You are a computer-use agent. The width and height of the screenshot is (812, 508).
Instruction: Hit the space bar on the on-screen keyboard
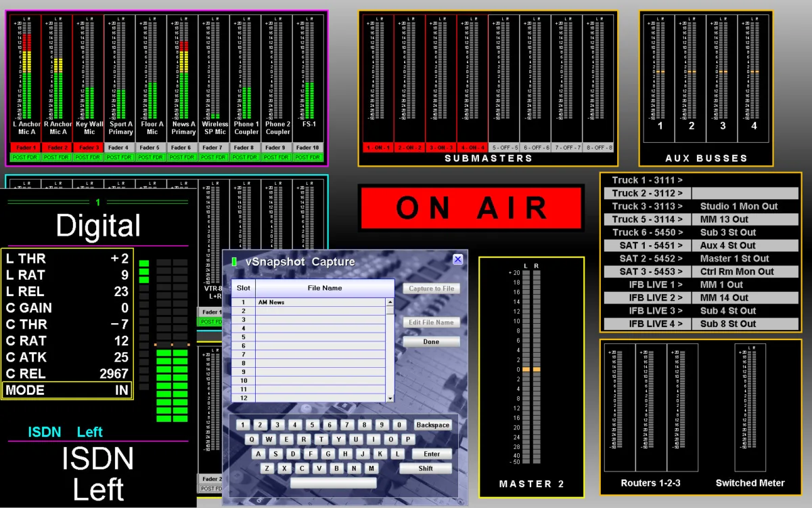(x=333, y=483)
